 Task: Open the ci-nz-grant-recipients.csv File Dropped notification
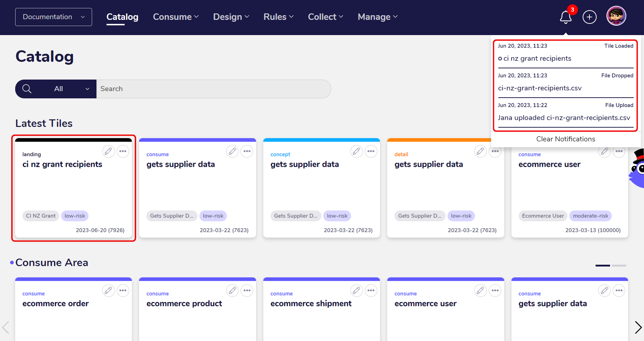[x=566, y=84]
